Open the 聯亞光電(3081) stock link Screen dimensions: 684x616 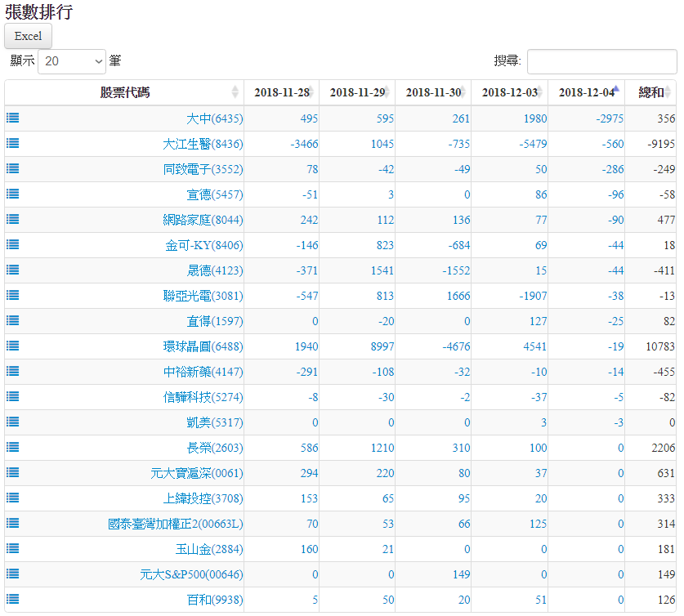pos(203,296)
